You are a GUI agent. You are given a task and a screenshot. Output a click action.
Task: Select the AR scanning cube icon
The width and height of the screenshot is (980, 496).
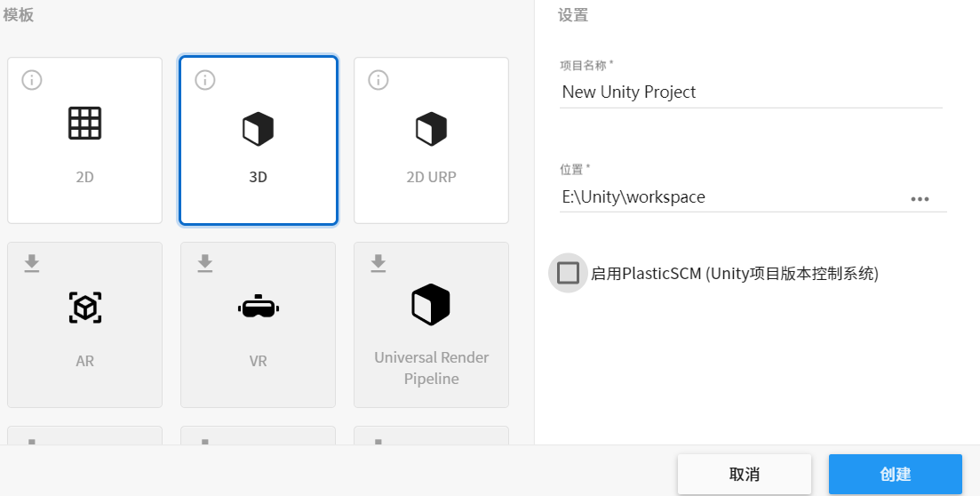pos(85,308)
